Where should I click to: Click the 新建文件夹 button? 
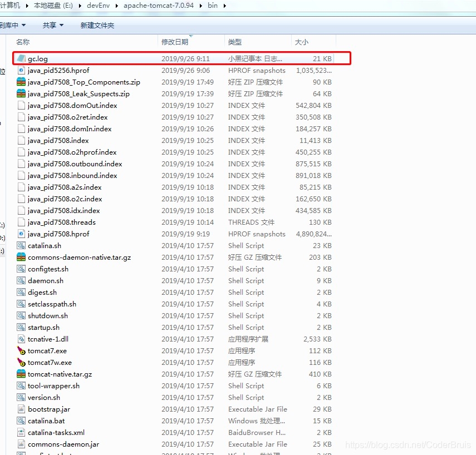click(97, 25)
